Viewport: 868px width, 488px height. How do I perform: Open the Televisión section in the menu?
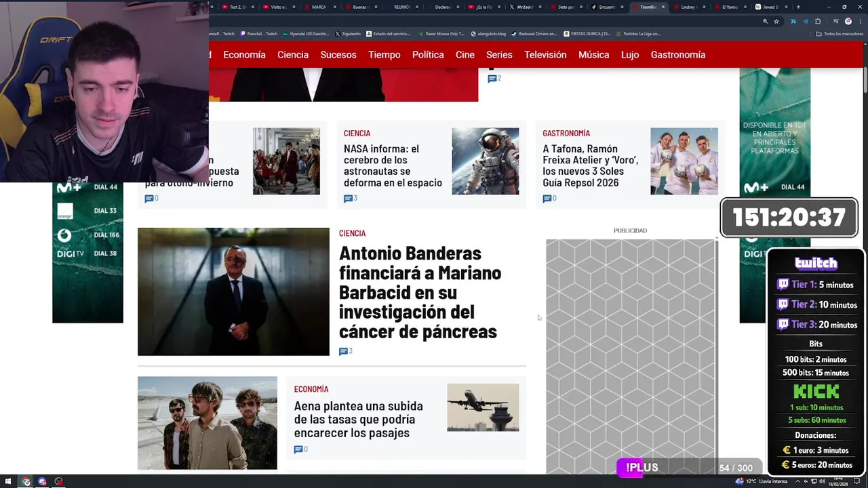coord(545,55)
